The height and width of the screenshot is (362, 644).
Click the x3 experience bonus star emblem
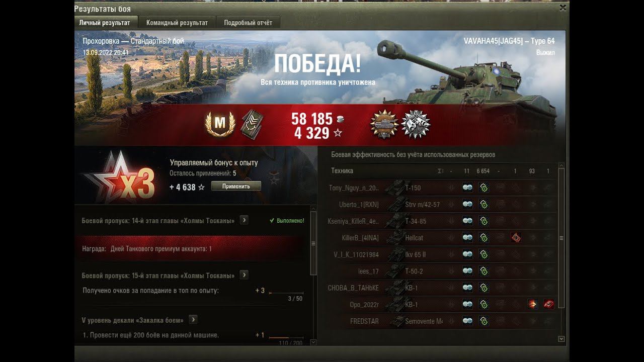pos(120,176)
